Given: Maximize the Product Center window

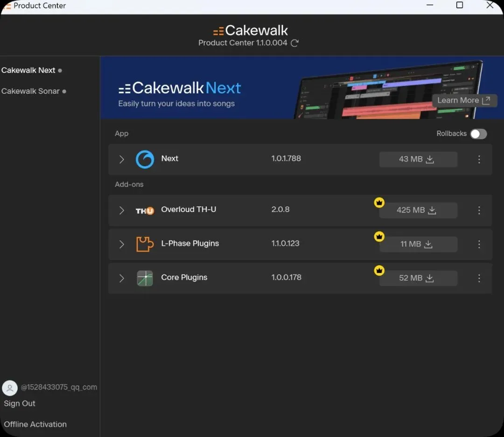Looking at the screenshot, I should point(460,5).
